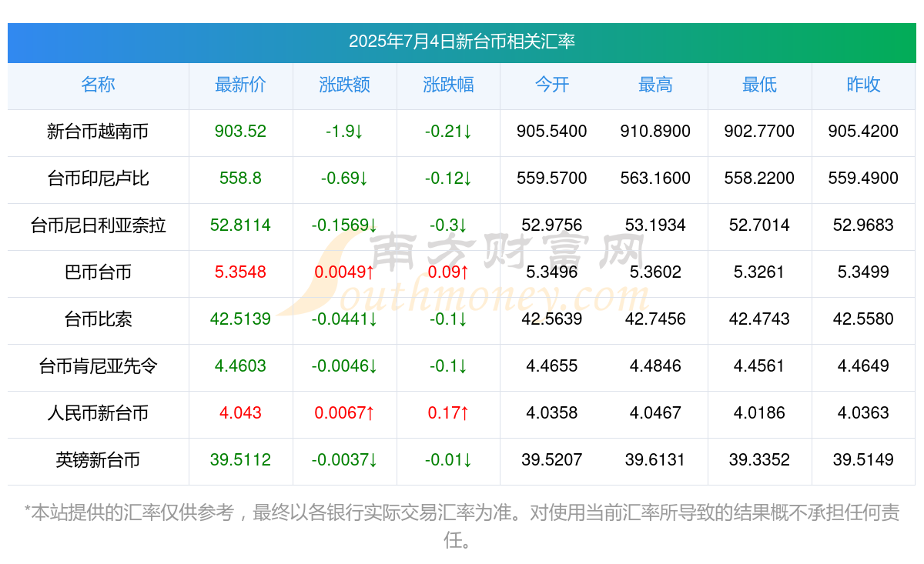The width and height of the screenshot is (924, 564).
Task: Click opening value 5.3496
Action: [x=552, y=272]
